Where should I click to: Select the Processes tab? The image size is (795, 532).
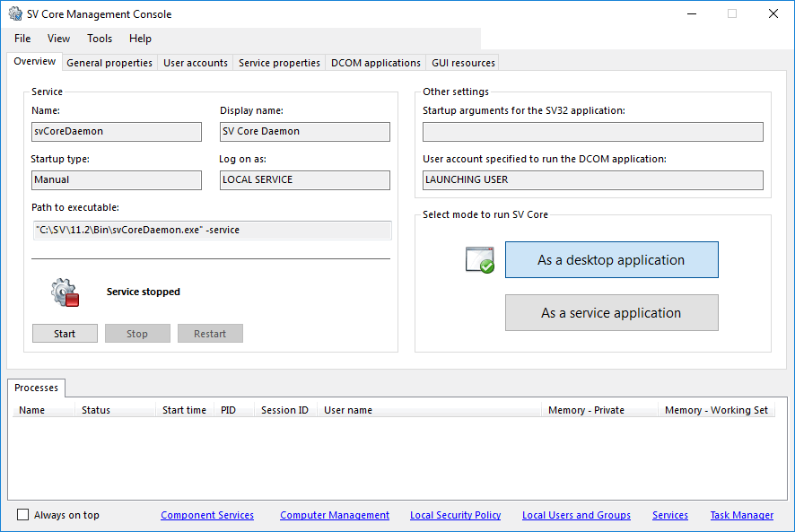tap(36, 388)
